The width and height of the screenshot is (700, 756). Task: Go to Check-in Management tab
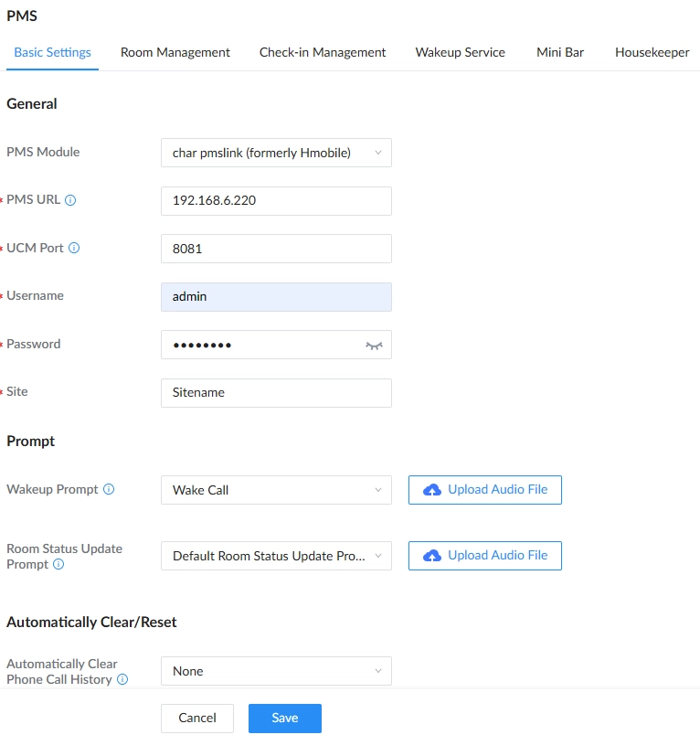point(323,52)
